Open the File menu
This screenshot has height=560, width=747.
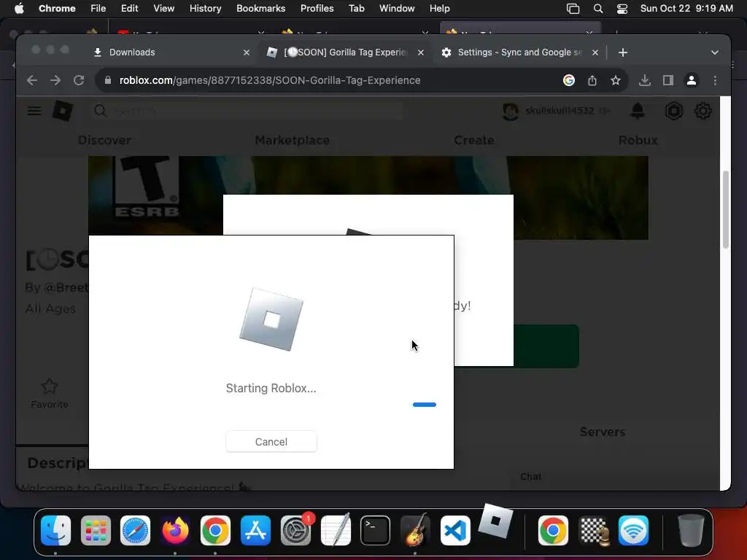coord(98,9)
